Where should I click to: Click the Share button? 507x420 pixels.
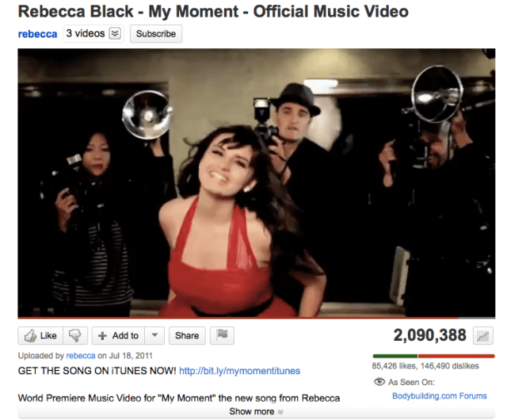(187, 335)
